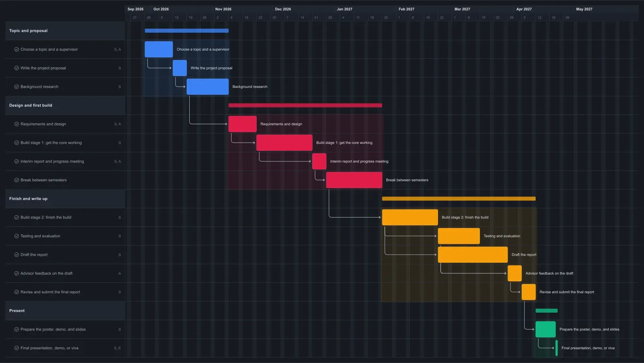
Task: Toggle check circle for Interim report and progress meeting
Action: [x=17, y=162]
